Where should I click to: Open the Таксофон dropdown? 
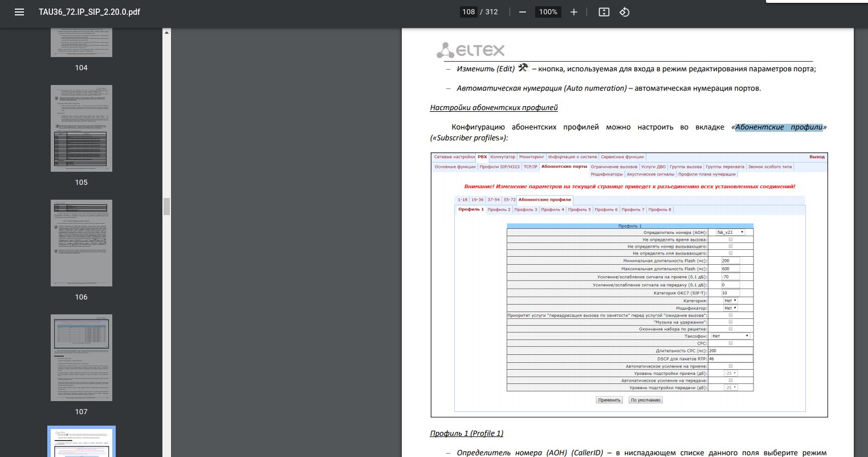click(731, 336)
